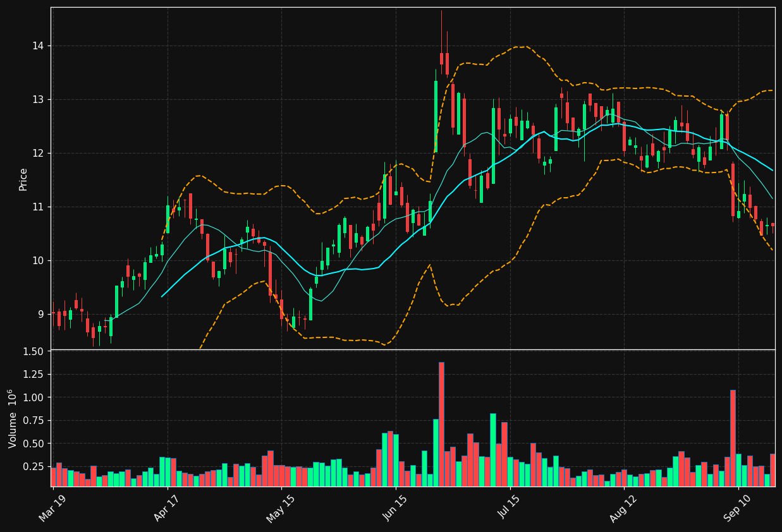Click the tallest green volume bar near Jul 15

[x=492, y=450]
